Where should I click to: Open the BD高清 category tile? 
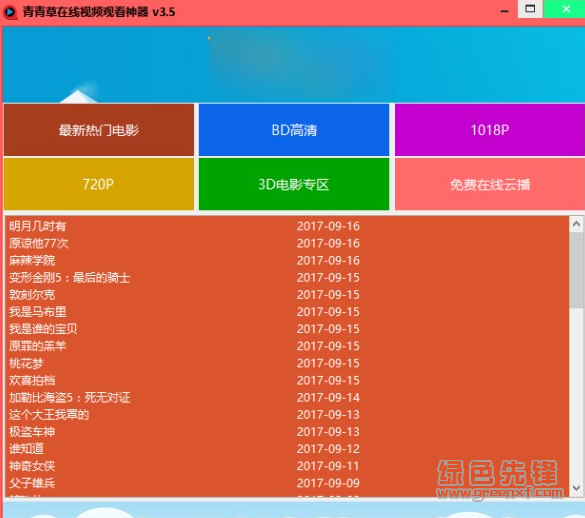click(294, 130)
